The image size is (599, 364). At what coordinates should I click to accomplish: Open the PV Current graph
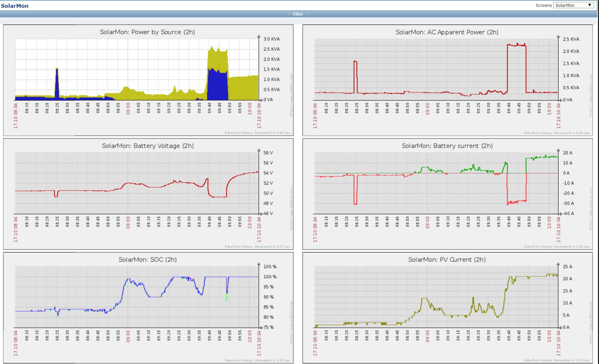pyautogui.click(x=447, y=308)
